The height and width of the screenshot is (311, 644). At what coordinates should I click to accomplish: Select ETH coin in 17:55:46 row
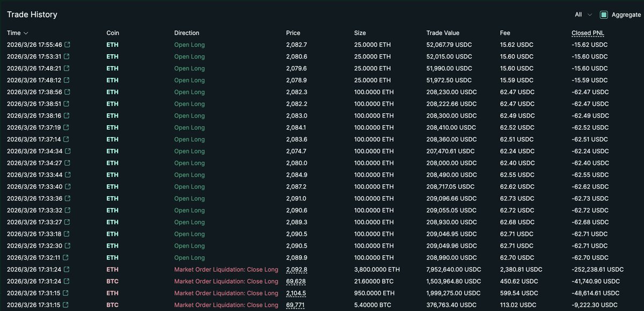(113, 45)
